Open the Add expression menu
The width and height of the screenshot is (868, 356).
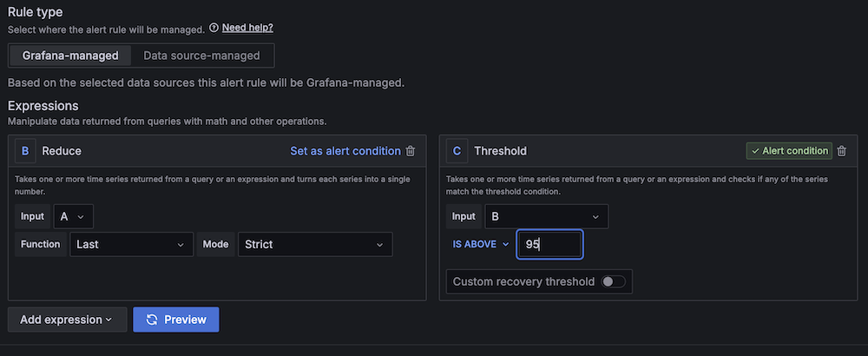click(67, 320)
